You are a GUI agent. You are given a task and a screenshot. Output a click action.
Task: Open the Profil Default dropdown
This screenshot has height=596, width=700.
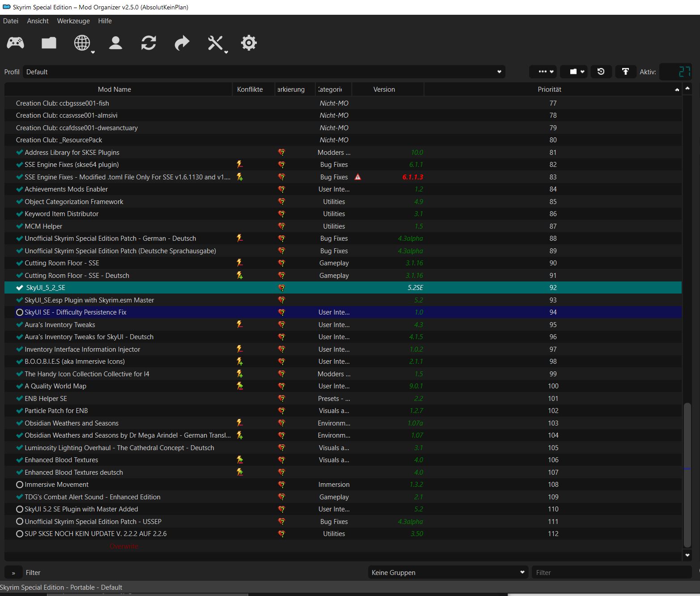(264, 72)
